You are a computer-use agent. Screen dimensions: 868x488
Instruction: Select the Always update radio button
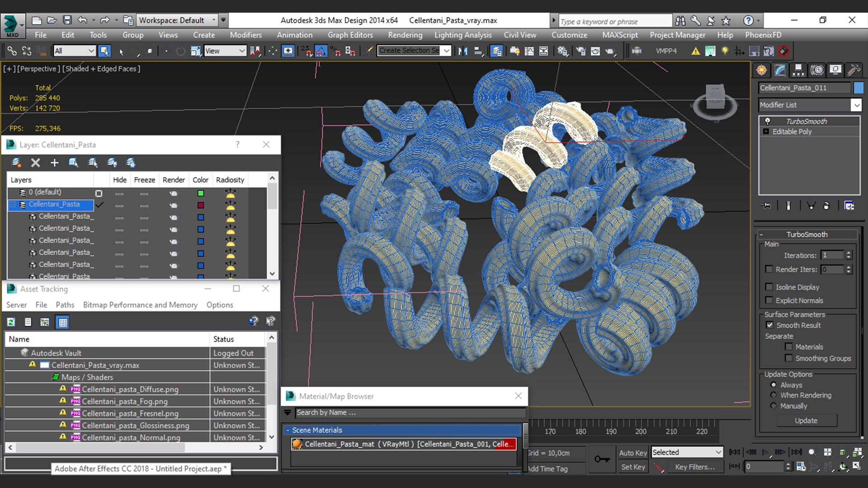point(774,385)
